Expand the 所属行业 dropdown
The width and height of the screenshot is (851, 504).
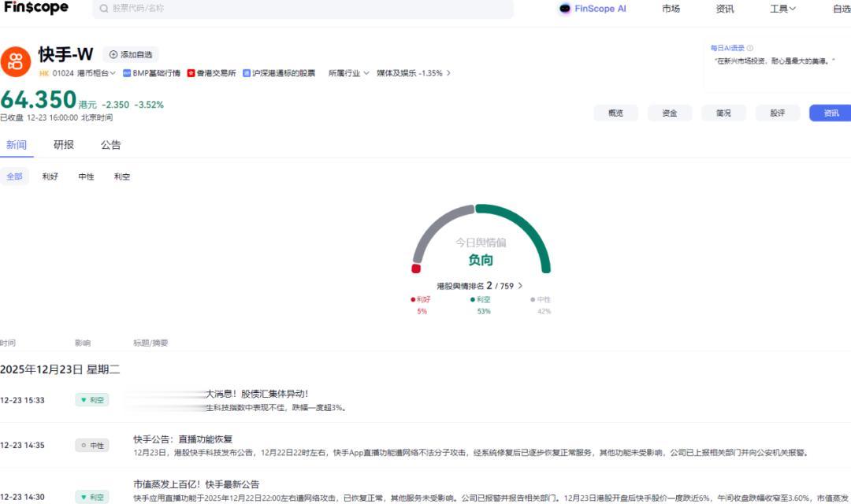pos(348,72)
